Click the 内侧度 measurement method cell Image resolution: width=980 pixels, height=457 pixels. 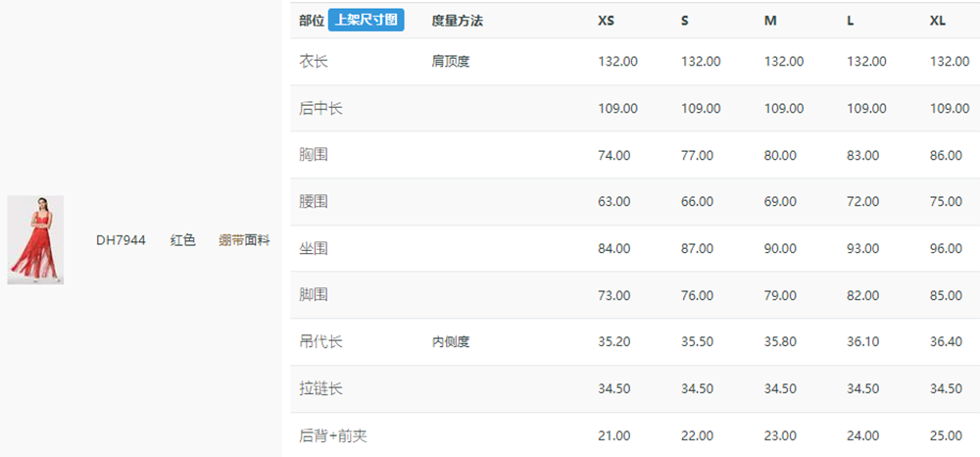tap(450, 342)
